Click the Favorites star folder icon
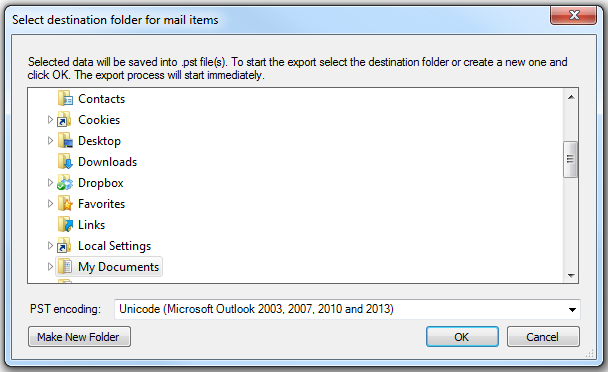 65,203
